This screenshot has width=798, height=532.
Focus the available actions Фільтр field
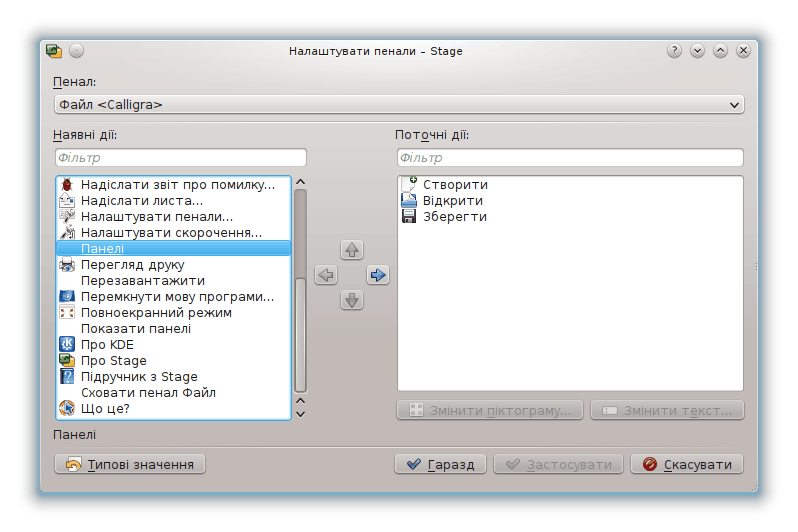tap(180, 158)
